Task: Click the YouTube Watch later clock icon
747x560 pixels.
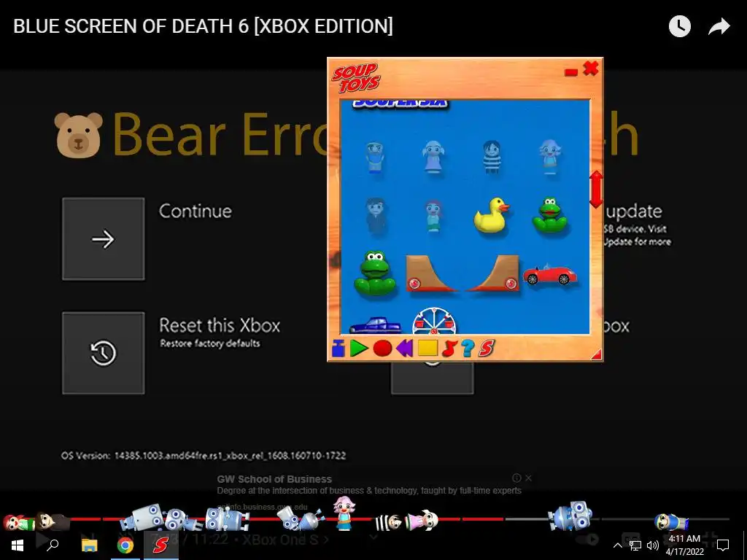Action: pos(680,26)
